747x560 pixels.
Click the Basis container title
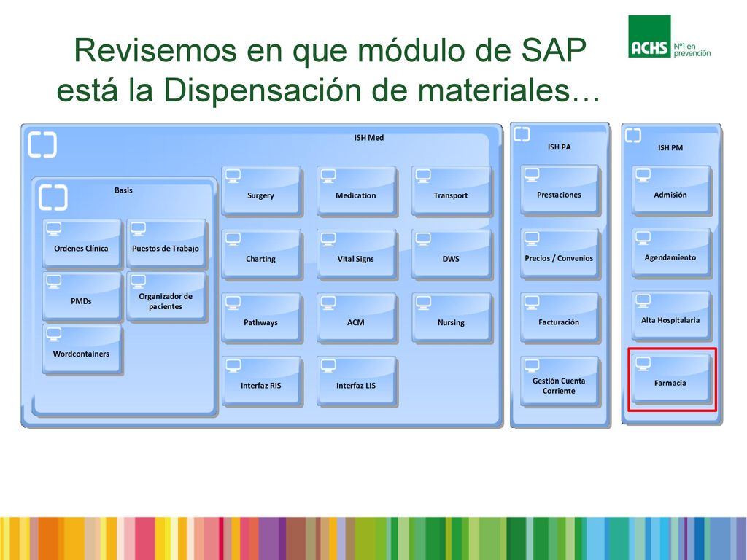click(123, 190)
